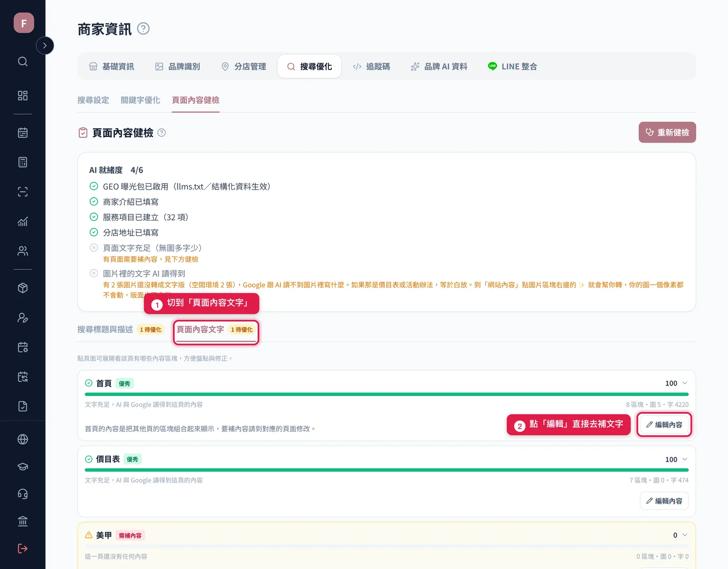Click the 首頁 page title

104,383
